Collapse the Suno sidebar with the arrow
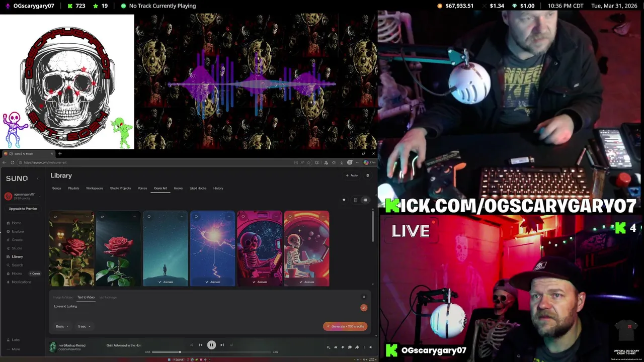This screenshot has height=362, width=644. click(37, 178)
